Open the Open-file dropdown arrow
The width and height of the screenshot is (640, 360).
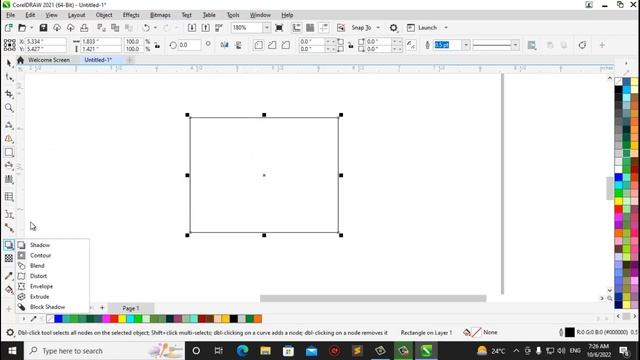[x=31, y=28]
